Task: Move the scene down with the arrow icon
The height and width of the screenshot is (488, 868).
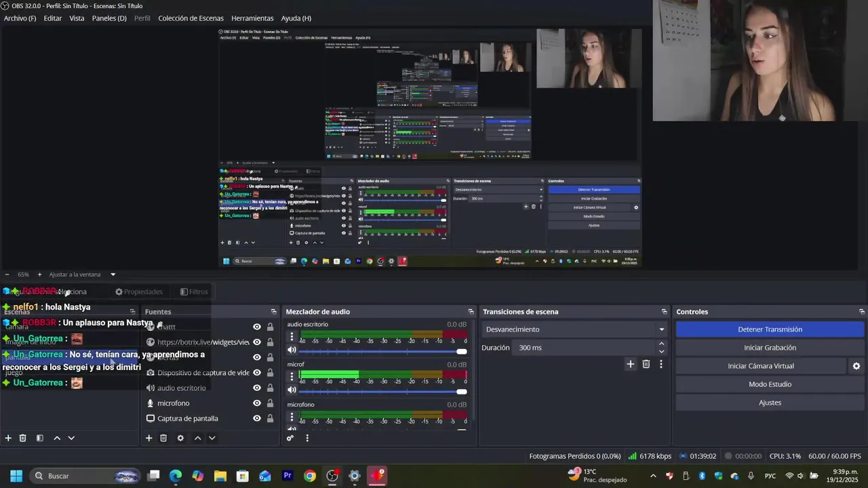Action: [x=71, y=438]
